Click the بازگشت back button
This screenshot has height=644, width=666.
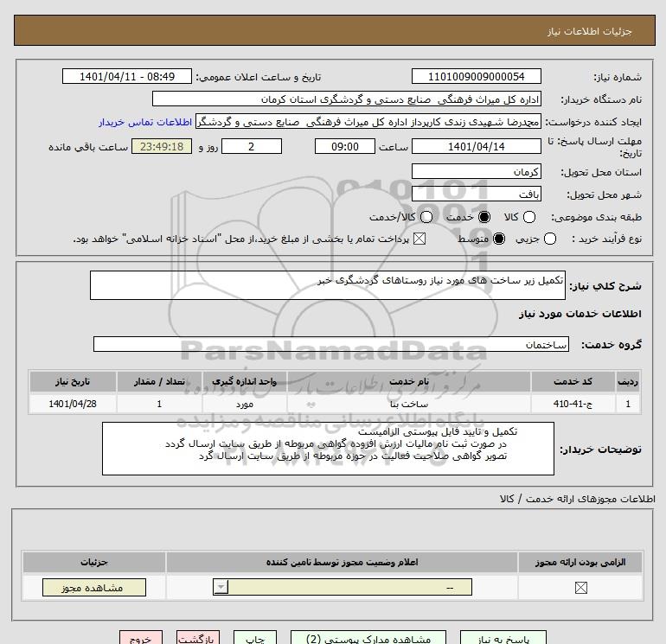tap(198, 638)
